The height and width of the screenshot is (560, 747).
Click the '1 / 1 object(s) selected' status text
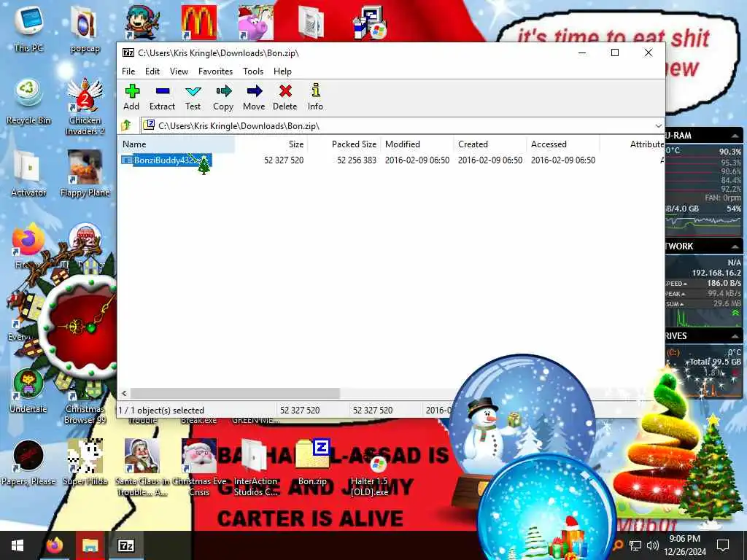(161, 410)
